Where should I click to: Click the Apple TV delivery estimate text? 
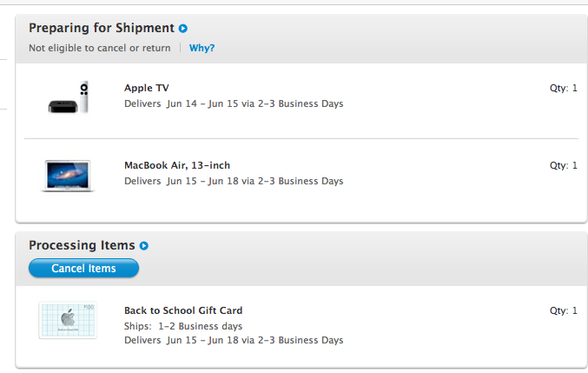234,103
